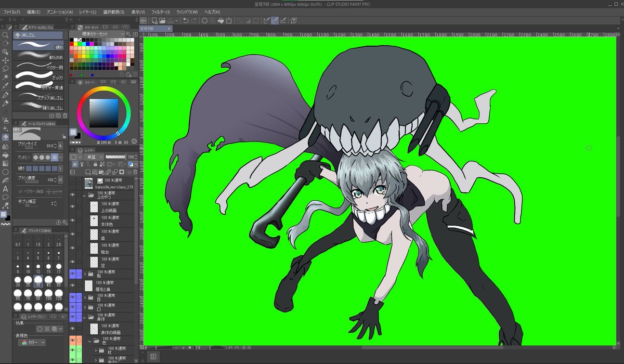
Task: Hide the 上のやつ folder layer
Action: coord(72,195)
